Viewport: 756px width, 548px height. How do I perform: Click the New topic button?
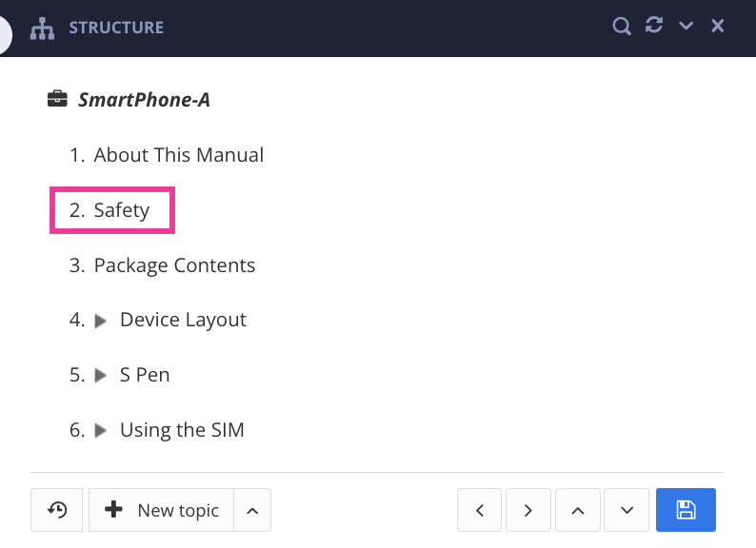click(162, 510)
